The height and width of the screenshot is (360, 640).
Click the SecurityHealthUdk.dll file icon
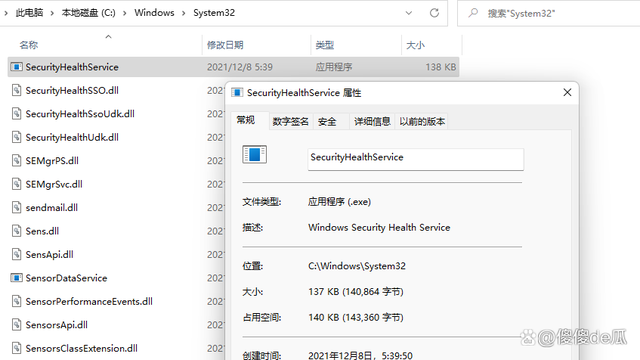click(16, 137)
